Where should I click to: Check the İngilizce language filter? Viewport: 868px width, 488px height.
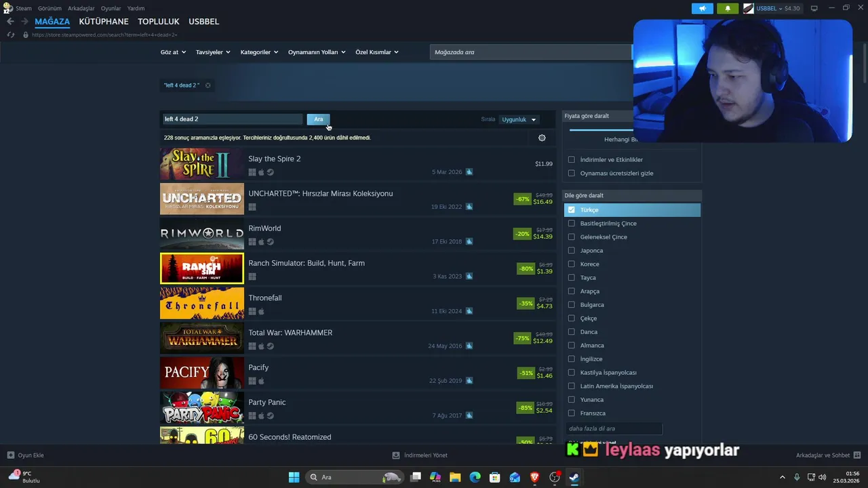[571, 359]
